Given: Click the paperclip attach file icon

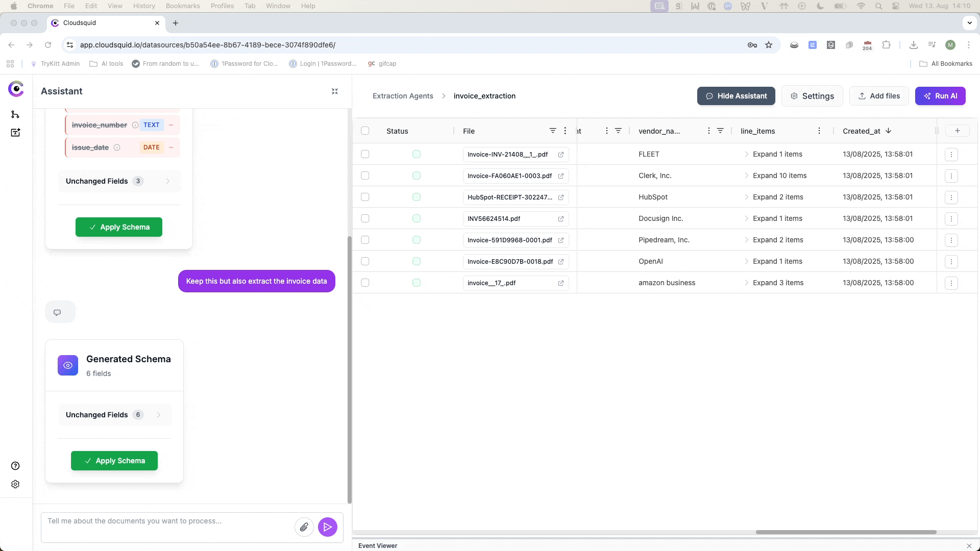Looking at the screenshot, I should pyautogui.click(x=304, y=527).
